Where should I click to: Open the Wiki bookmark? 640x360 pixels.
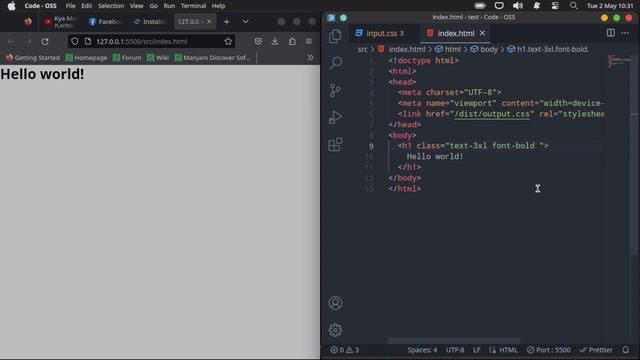pos(158,58)
